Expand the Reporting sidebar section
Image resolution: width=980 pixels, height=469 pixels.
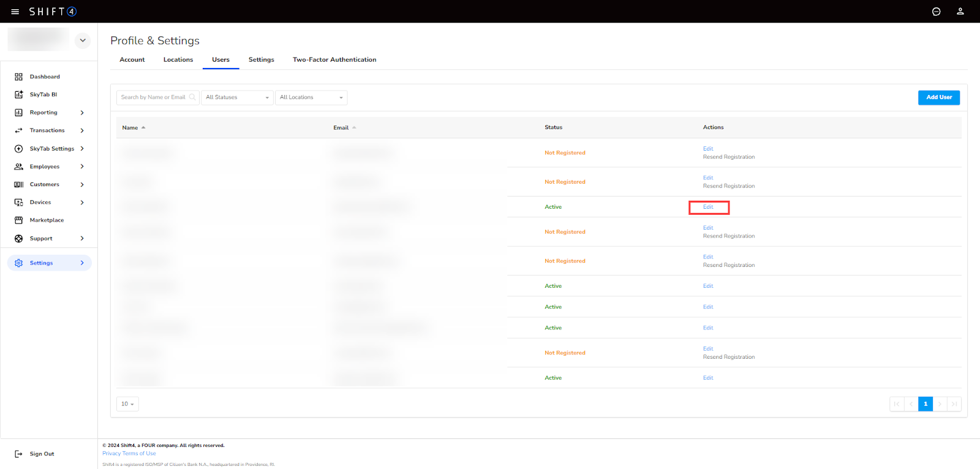click(x=82, y=113)
